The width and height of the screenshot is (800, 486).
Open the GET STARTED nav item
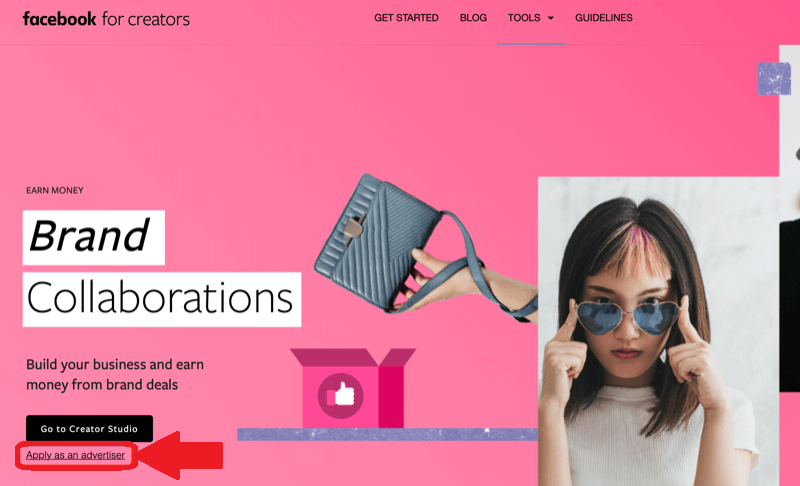(x=406, y=18)
